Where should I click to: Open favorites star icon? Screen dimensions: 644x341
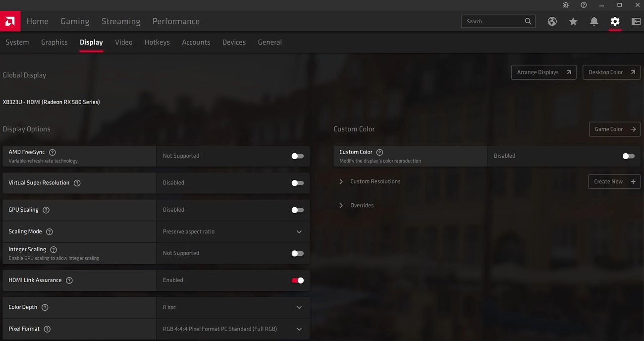573,21
